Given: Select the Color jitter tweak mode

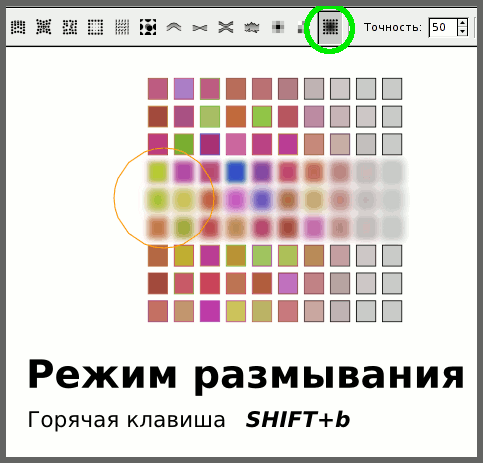Looking at the screenshot, I should tap(302, 27).
